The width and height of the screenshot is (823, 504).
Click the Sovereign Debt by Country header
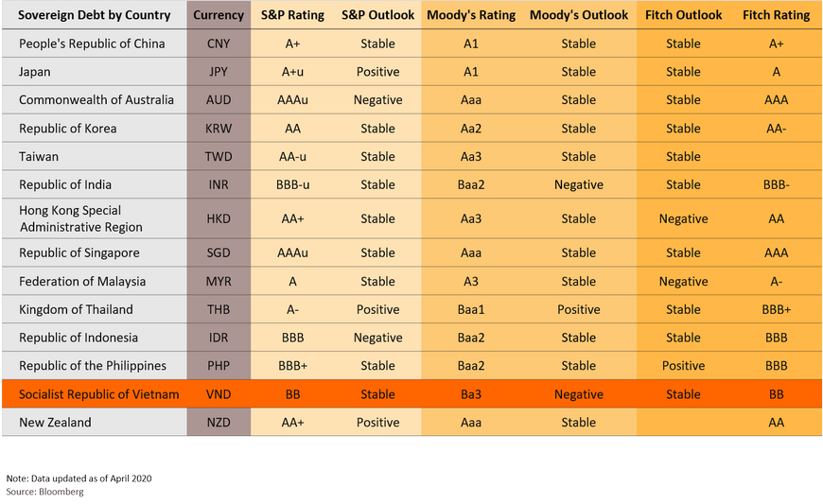95,15
